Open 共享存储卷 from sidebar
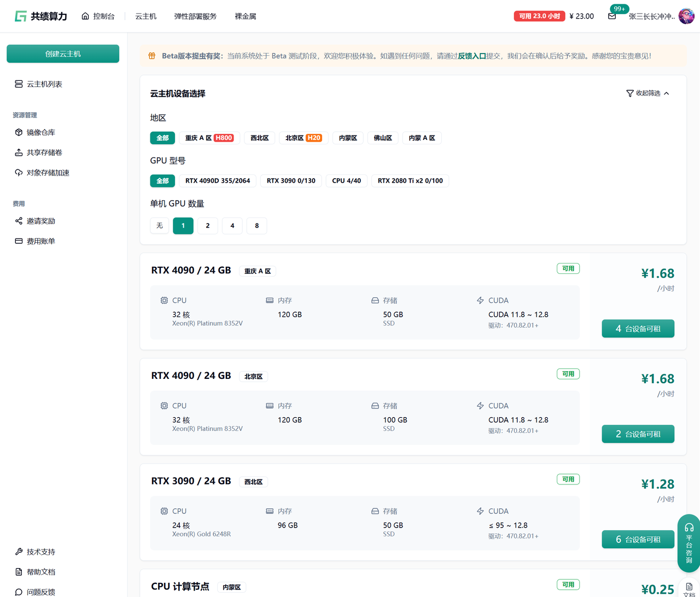Image resolution: width=700 pixels, height=597 pixels. [x=44, y=153]
